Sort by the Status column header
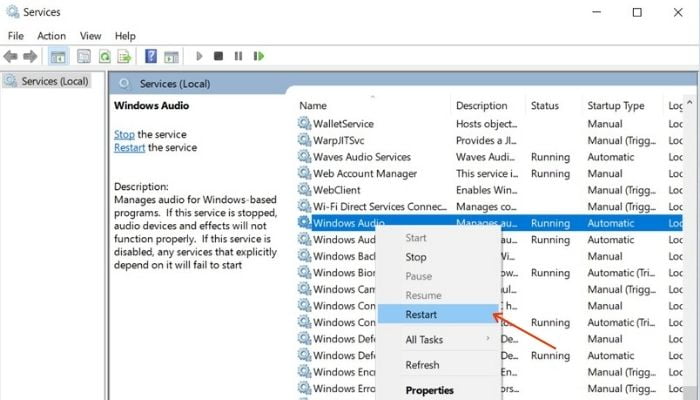Image resolution: width=700 pixels, height=400 pixels. [545, 106]
